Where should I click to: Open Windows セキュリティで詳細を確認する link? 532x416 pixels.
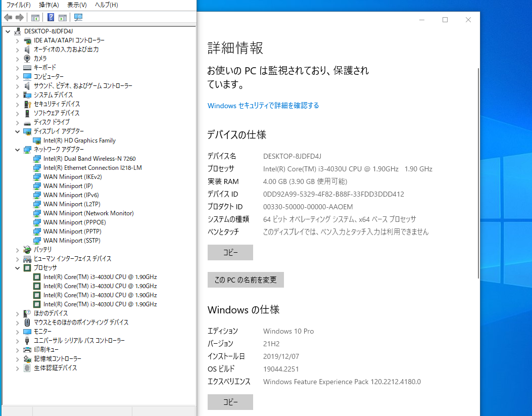[x=263, y=106]
